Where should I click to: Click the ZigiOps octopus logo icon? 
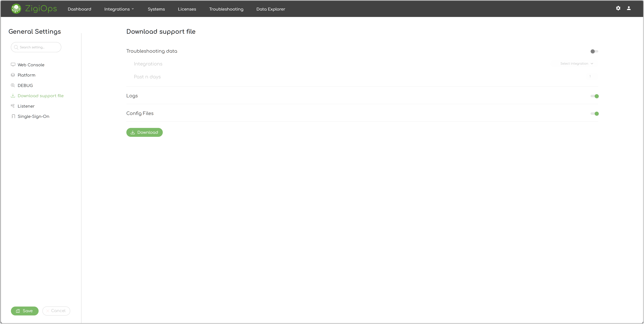[16, 9]
